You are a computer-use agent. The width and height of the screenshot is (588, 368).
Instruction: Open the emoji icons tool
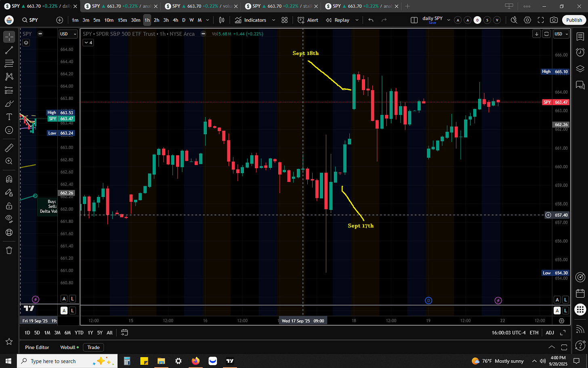point(9,130)
